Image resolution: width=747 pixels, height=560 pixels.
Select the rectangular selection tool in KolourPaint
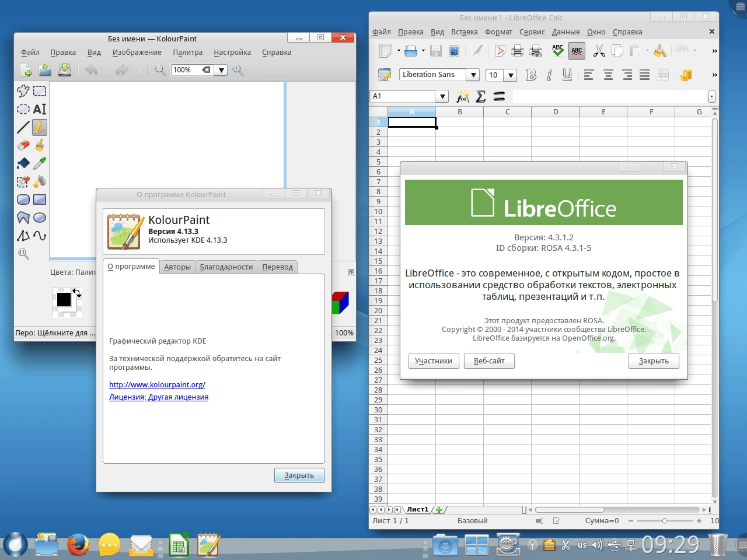click(40, 91)
